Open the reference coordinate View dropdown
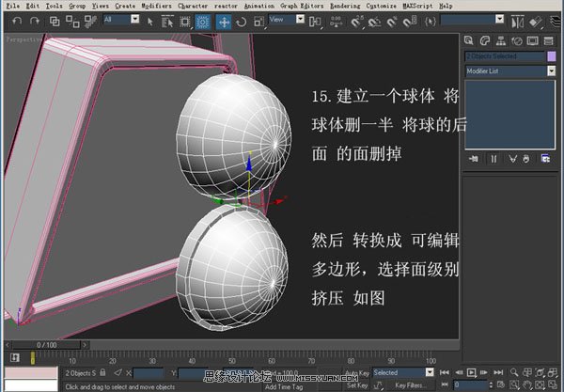 click(300, 19)
